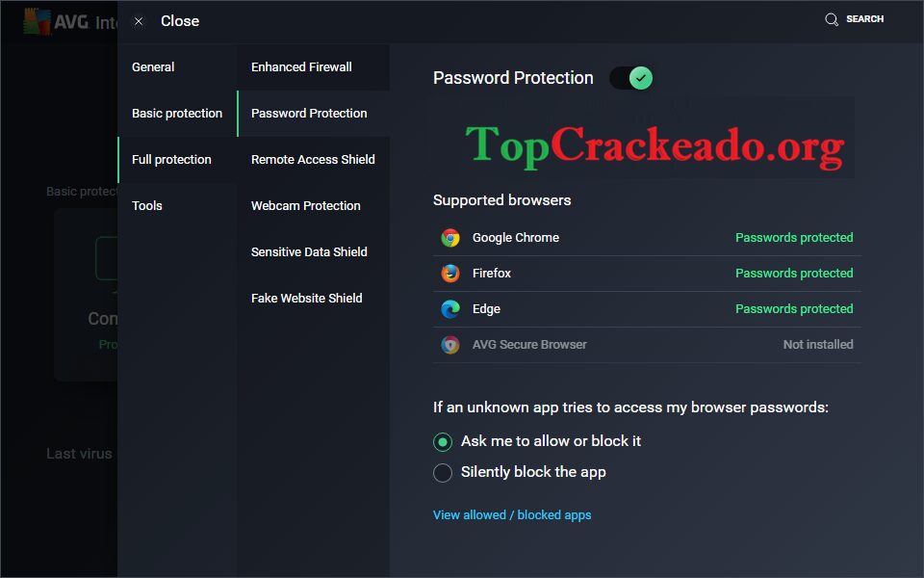
Task: Click the Google Chrome browser icon
Action: coord(449,237)
